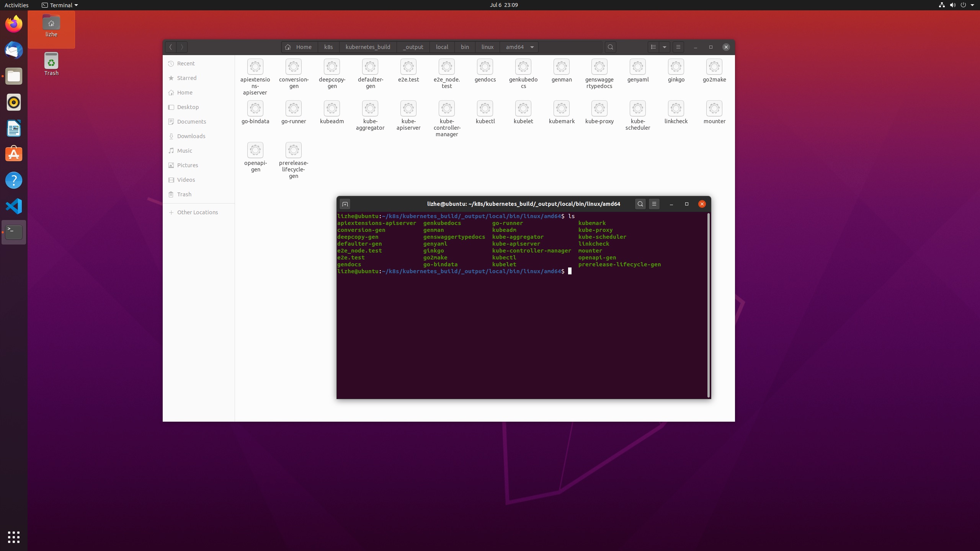Toggle icon view in file manager
This screenshot has height=551, width=980.
point(653,46)
